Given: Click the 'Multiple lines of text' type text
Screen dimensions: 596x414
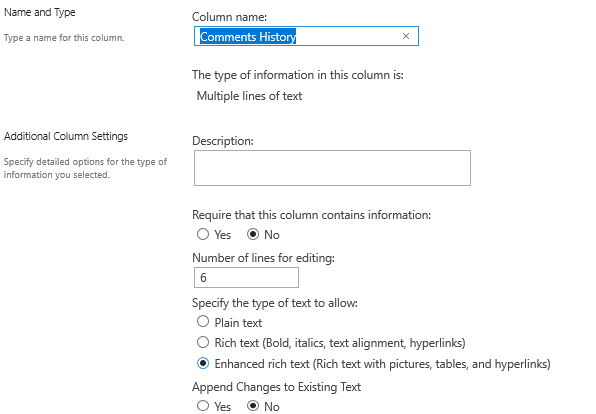Looking at the screenshot, I should 249,96.
